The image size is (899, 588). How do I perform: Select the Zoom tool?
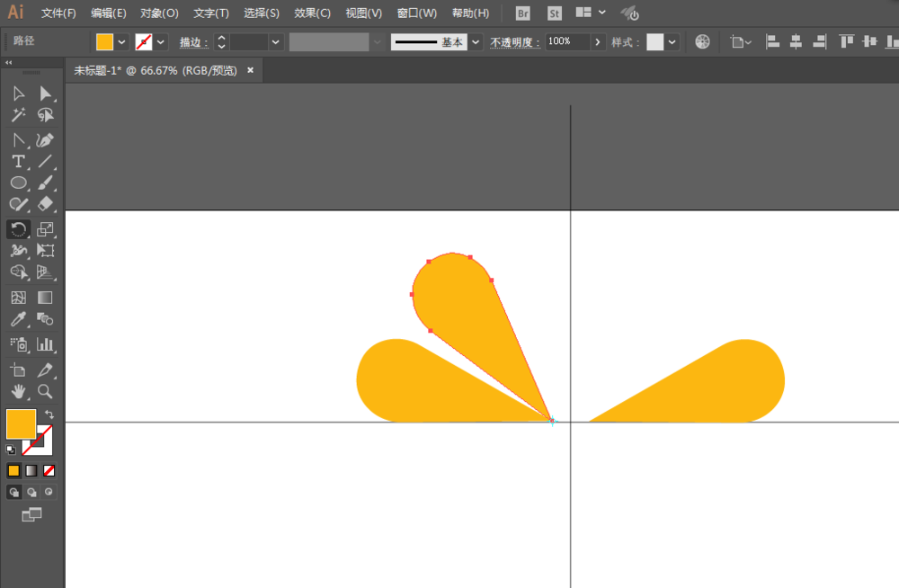tap(45, 392)
